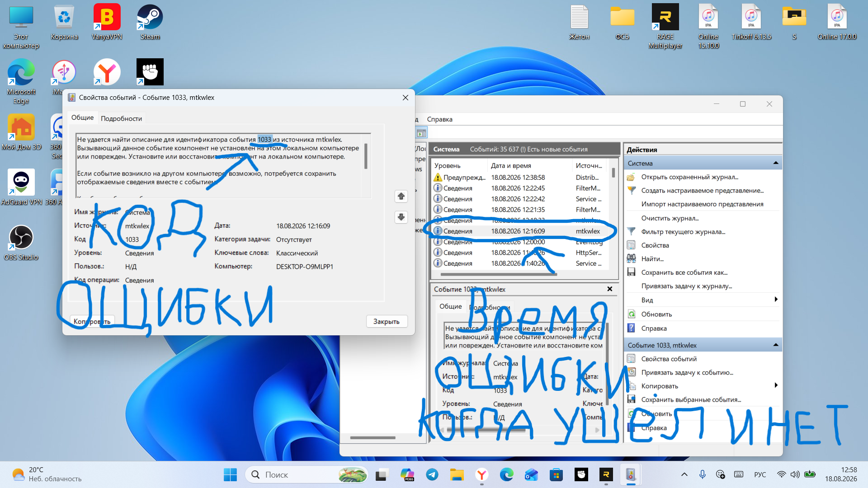Select Общие tab in the event preview pane
This screenshot has height=488, width=868.
click(x=450, y=306)
